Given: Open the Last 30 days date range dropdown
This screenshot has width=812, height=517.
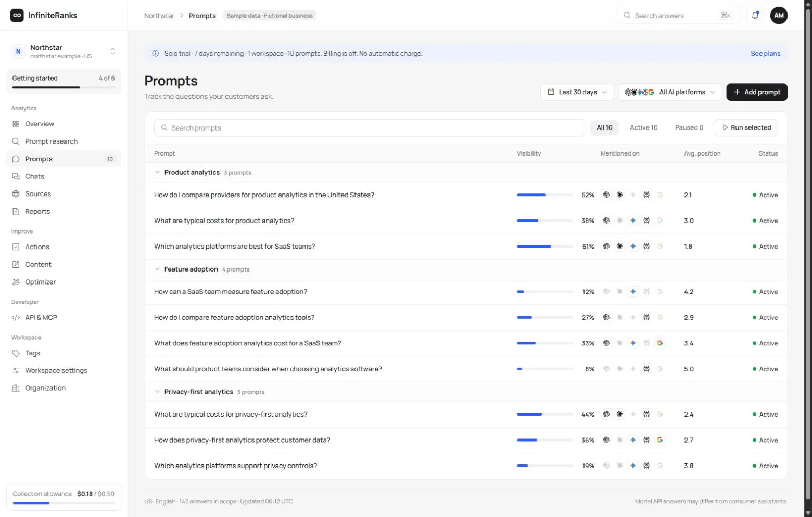Looking at the screenshot, I should pyautogui.click(x=577, y=92).
